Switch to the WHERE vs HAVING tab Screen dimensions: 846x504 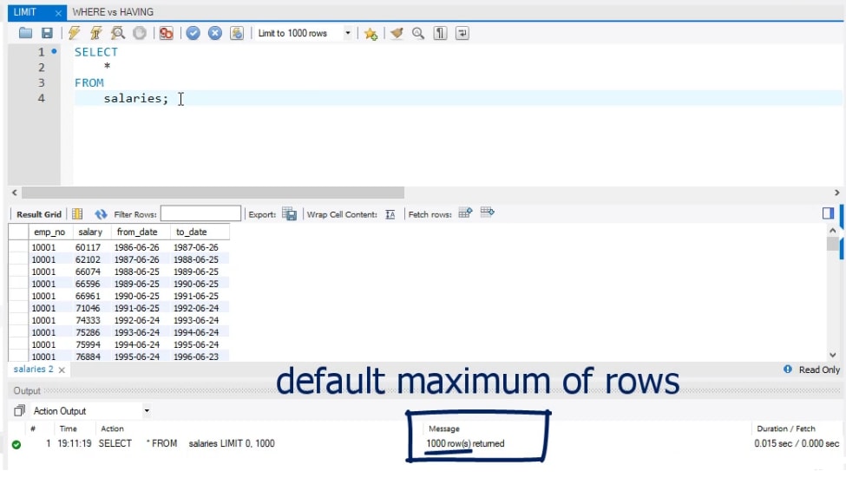(113, 11)
